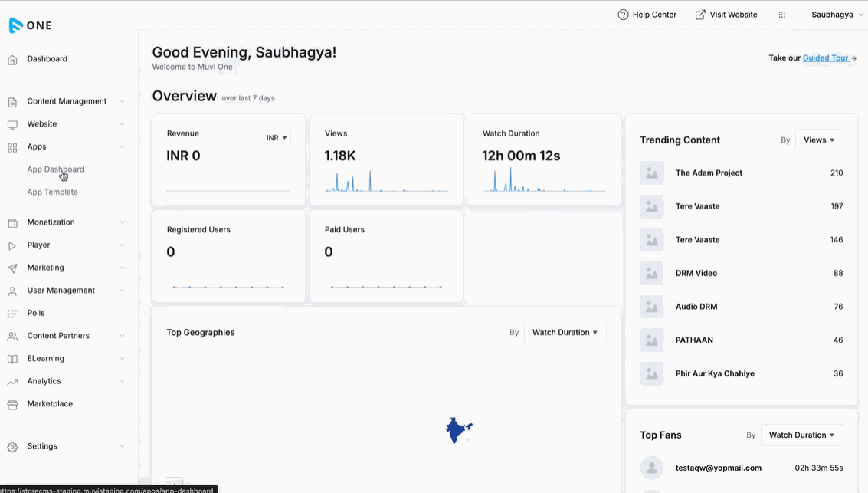Click the Polls list icon
Image resolution: width=868 pixels, height=493 pixels.
point(12,314)
